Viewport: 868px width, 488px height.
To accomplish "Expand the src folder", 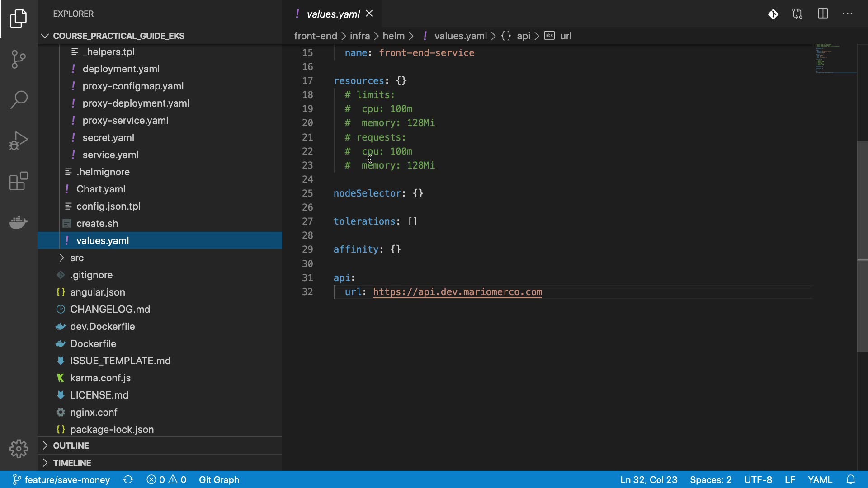I will tap(77, 258).
